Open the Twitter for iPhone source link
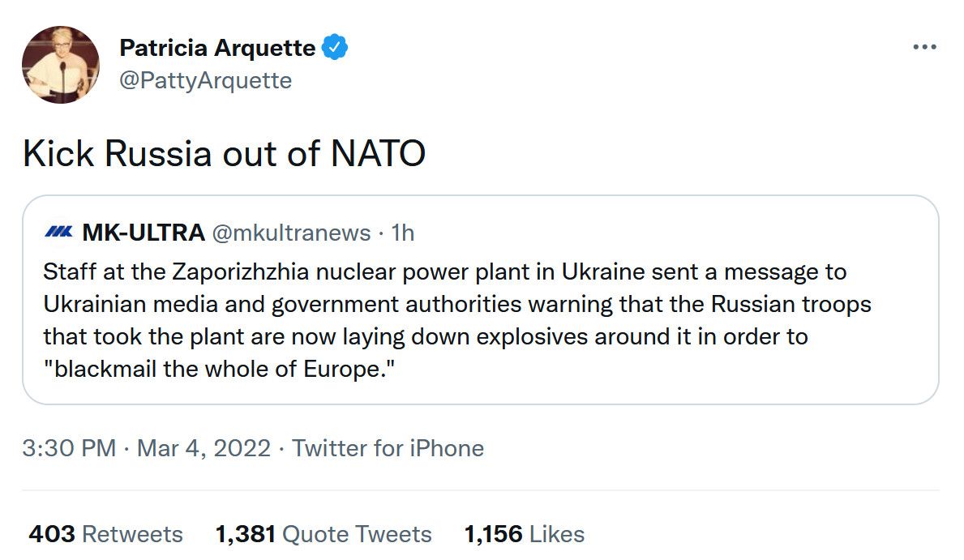The height and width of the screenshot is (560, 964). (388, 448)
